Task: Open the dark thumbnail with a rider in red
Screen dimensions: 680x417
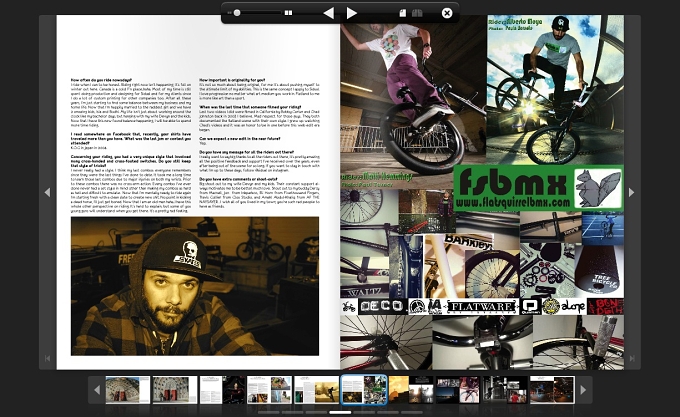Action: pos(505,390)
